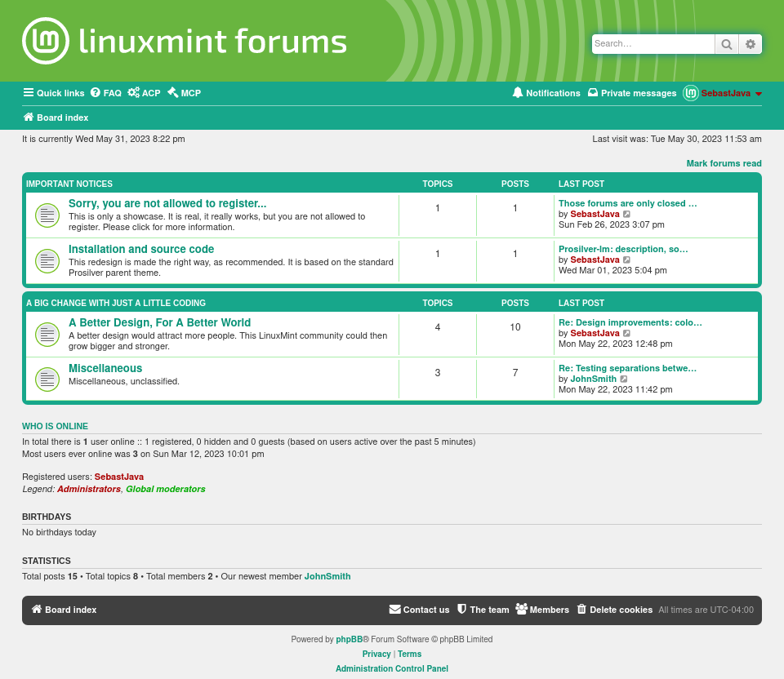Click the search magnifier button
The image size is (784, 679).
click(727, 44)
